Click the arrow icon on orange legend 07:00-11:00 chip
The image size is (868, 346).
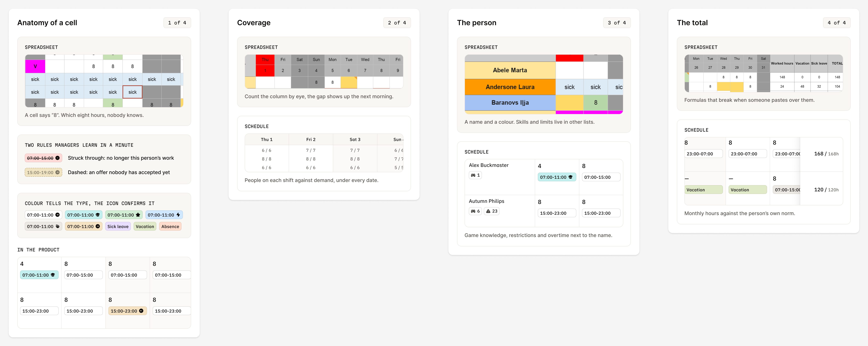[x=98, y=226]
